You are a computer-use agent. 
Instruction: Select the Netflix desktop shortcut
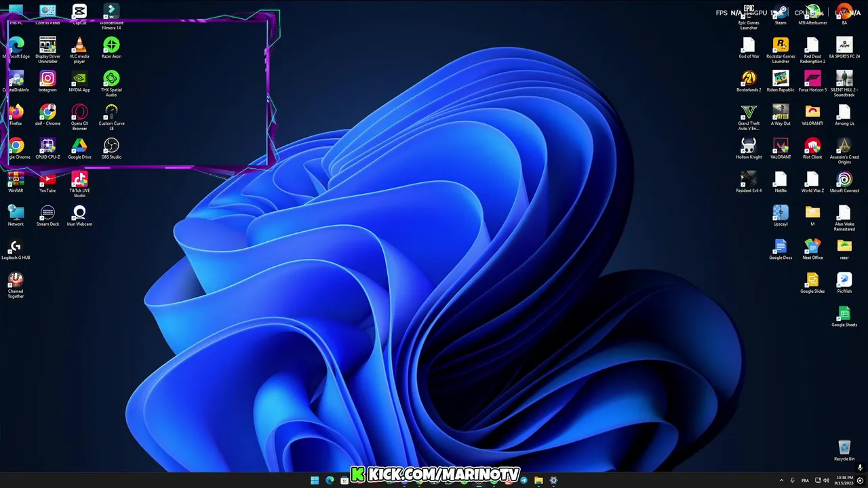(781, 182)
